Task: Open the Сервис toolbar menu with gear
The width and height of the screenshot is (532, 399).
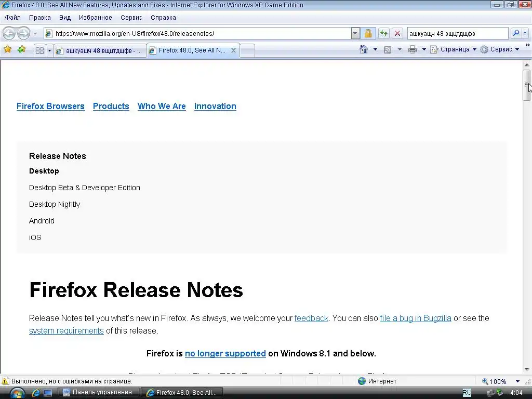Action: click(x=500, y=49)
